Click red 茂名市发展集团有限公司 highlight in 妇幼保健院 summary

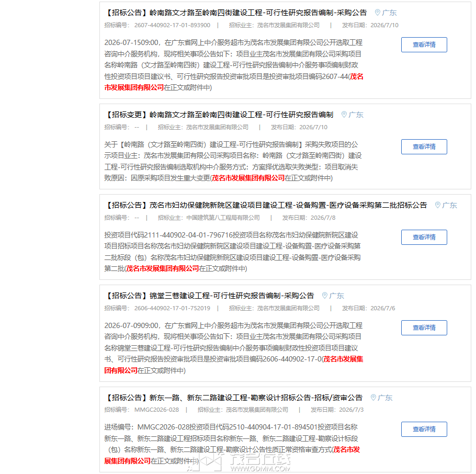[162, 268]
